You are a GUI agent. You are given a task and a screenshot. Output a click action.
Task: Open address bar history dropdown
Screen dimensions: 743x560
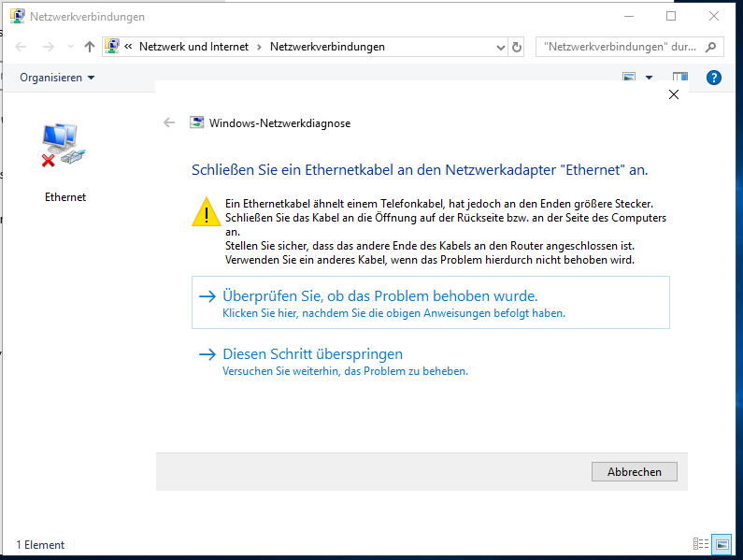500,47
